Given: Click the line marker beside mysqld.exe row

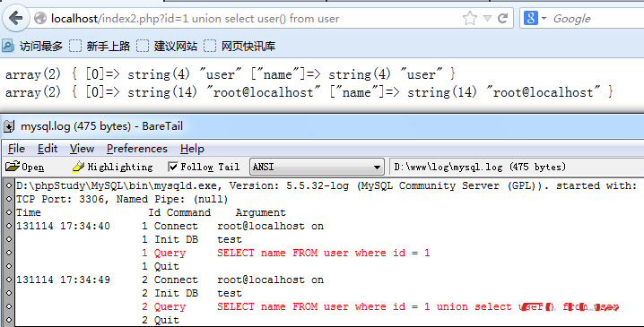Looking at the screenshot, I should [9, 185].
